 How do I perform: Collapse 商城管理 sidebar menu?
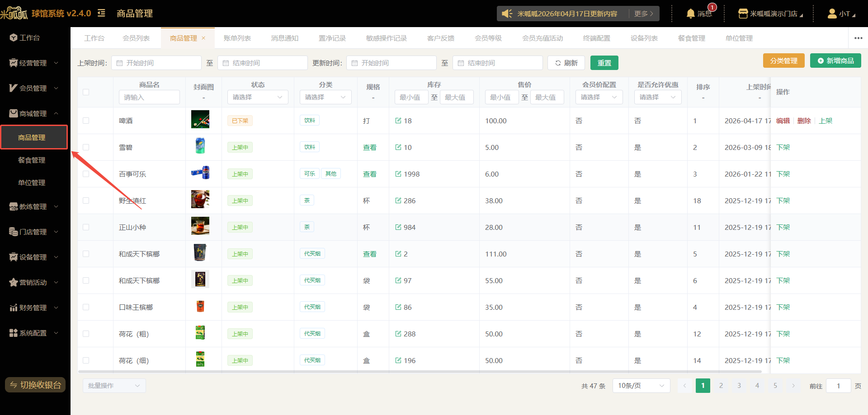tap(34, 113)
